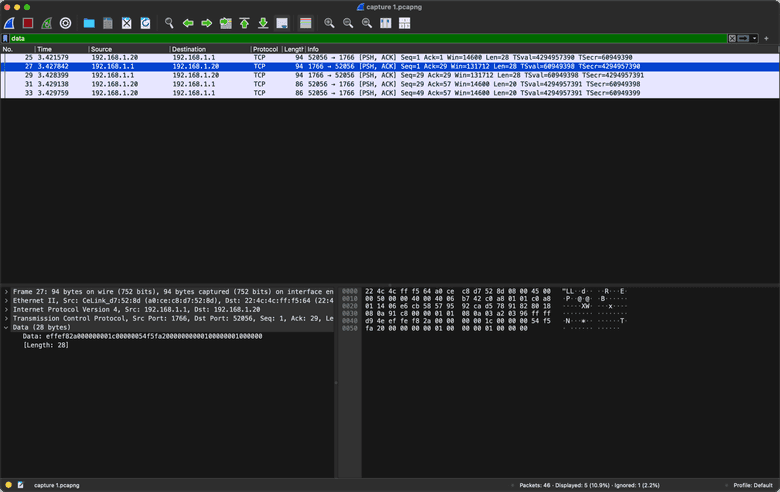This screenshot has width=780, height=492.
Task: Clear the display filter
Action: [732, 38]
